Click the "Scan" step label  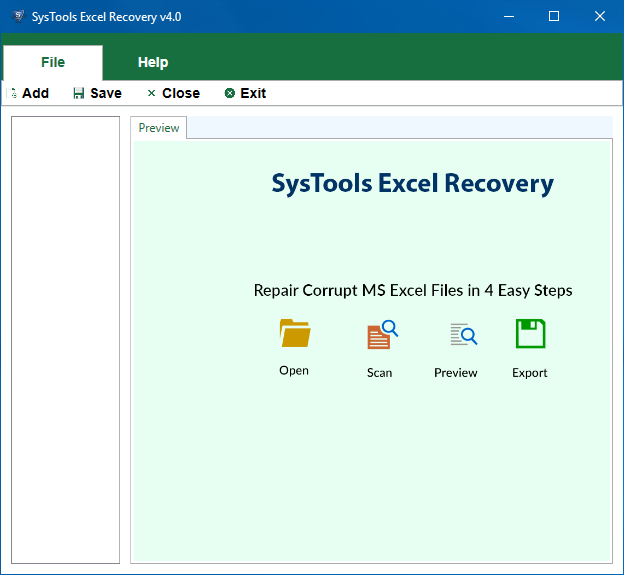(379, 372)
